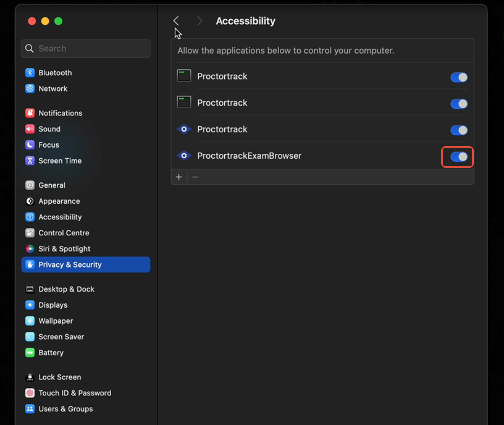Select the Desktop & Dock label

(x=67, y=289)
